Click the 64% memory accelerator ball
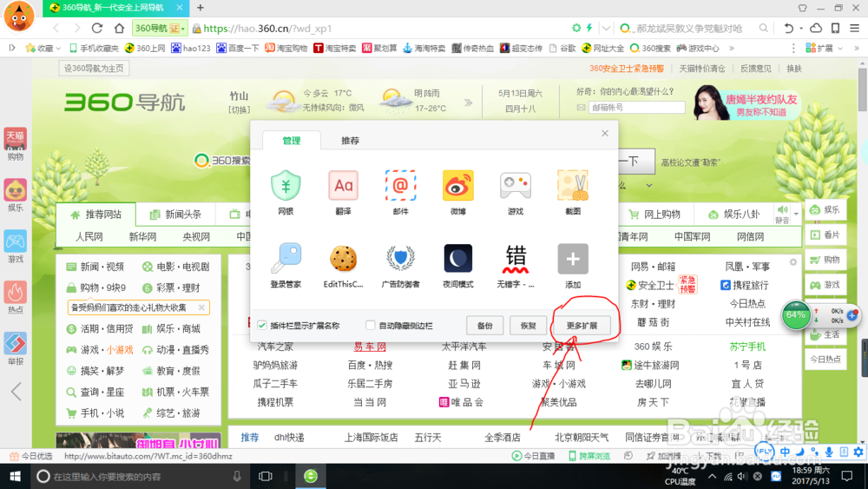 tap(795, 315)
